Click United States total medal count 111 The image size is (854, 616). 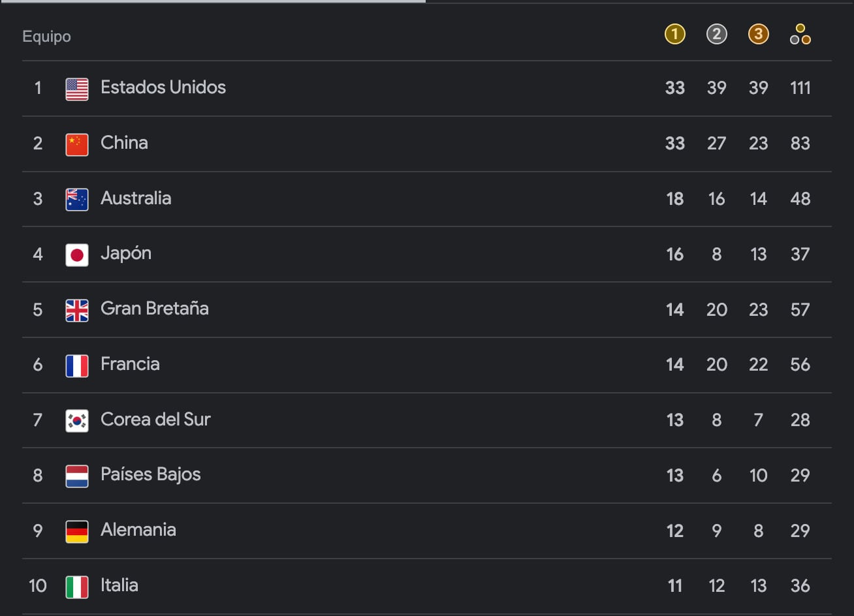(x=800, y=87)
